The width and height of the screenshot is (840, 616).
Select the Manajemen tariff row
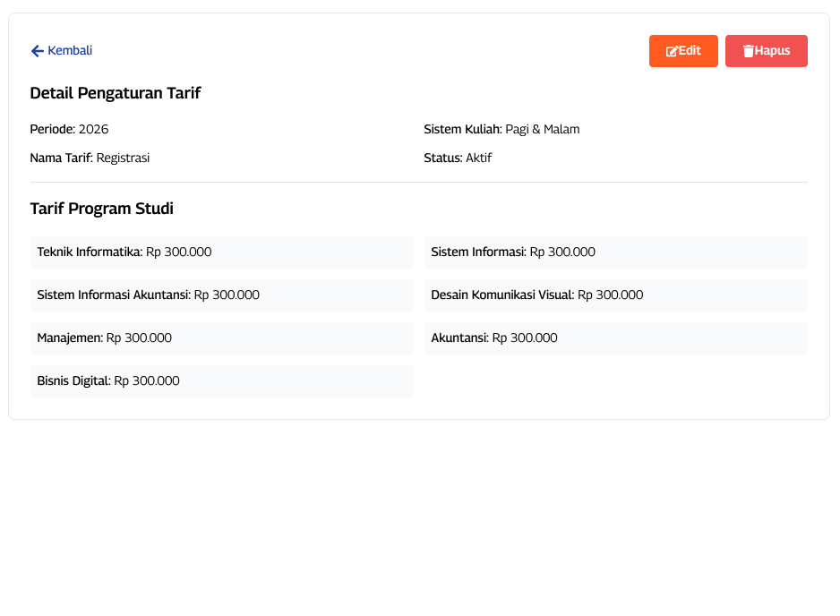click(221, 338)
